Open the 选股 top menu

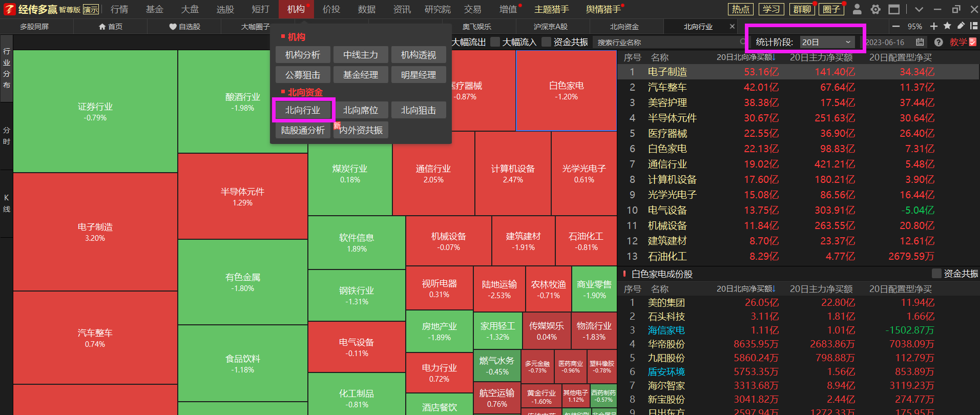point(225,9)
